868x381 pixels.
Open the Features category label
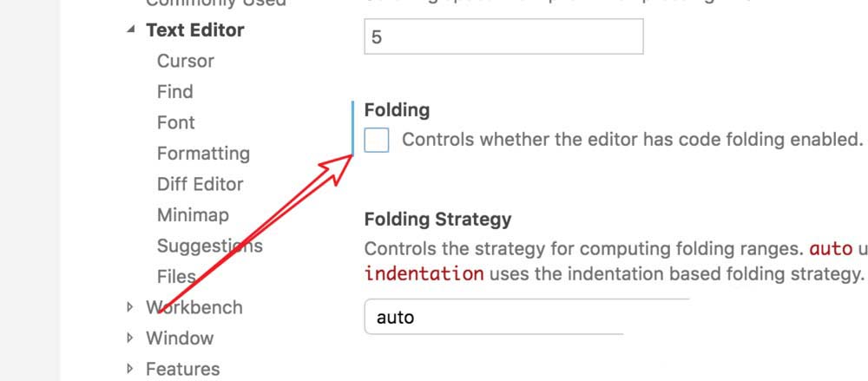pyautogui.click(x=182, y=369)
